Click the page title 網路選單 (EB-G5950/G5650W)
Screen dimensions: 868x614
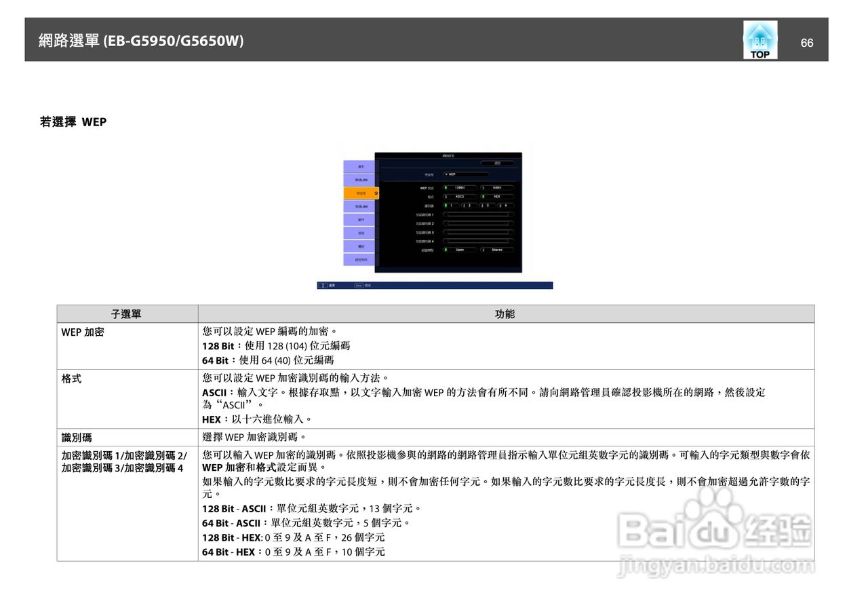(141, 41)
